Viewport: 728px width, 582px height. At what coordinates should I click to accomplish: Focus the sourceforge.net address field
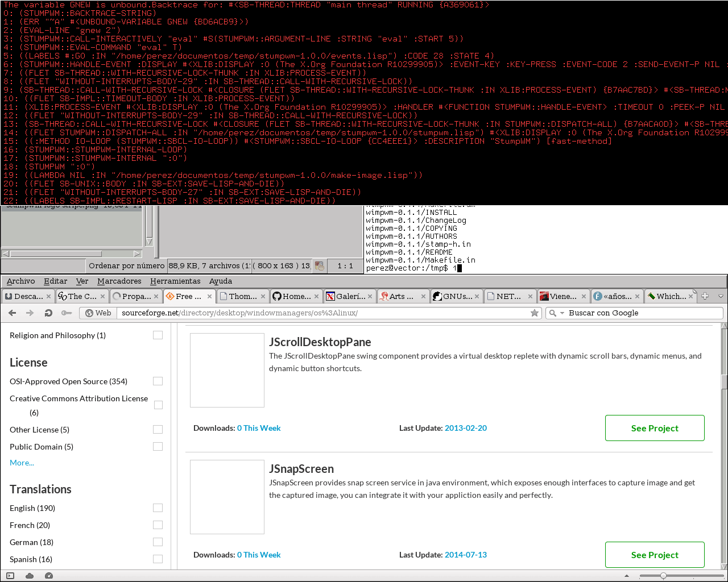pyautogui.click(x=324, y=313)
